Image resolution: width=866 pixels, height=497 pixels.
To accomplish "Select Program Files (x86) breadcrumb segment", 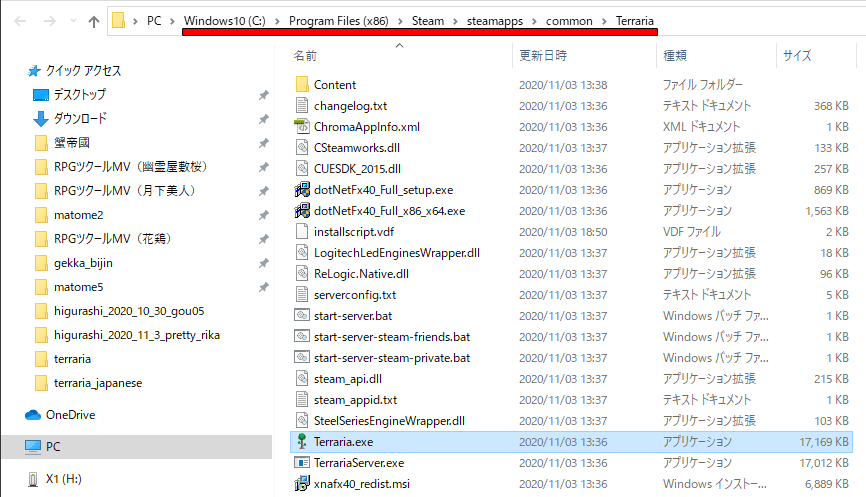I will coord(339,21).
